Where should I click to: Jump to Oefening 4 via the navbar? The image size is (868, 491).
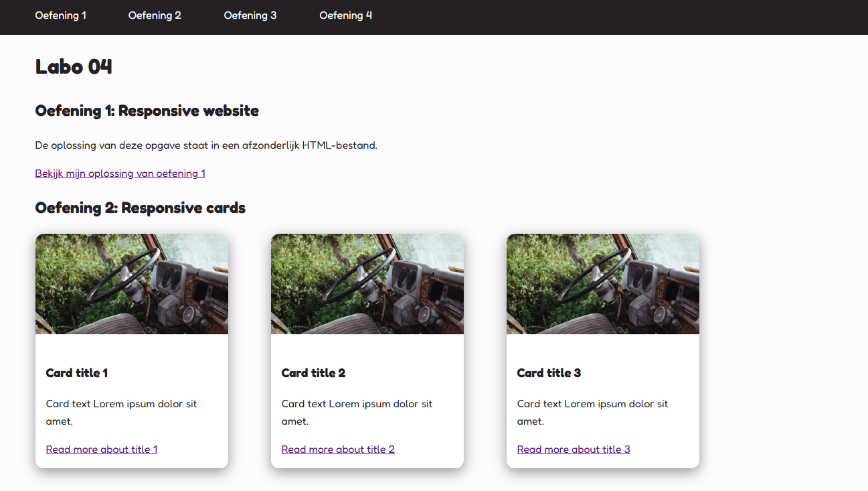345,15
